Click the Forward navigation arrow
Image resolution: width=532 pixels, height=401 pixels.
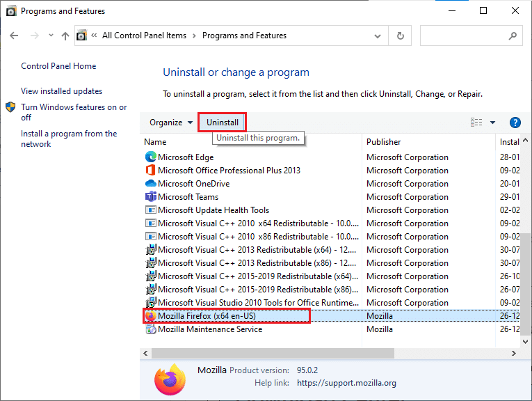point(35,36)
